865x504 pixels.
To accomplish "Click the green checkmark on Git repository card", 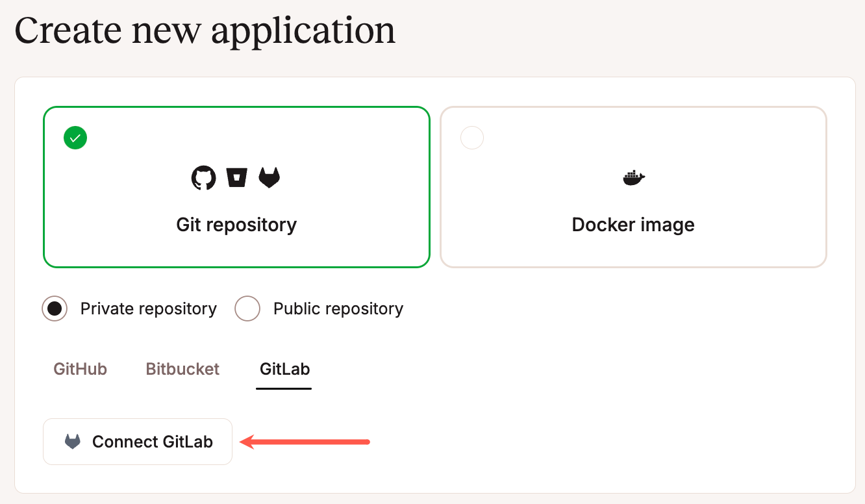I will click(75, 137).
